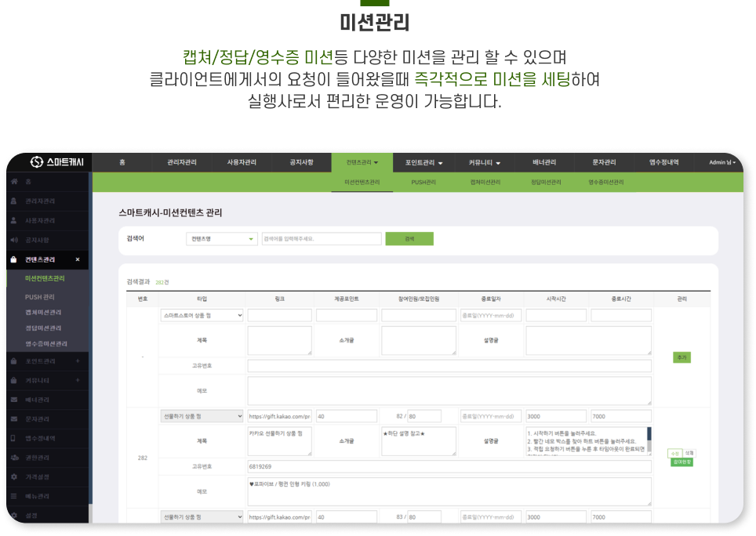Click the 배너관리 envelope icon in sidebar
The image size is (756, 536).
click(14, 400)
